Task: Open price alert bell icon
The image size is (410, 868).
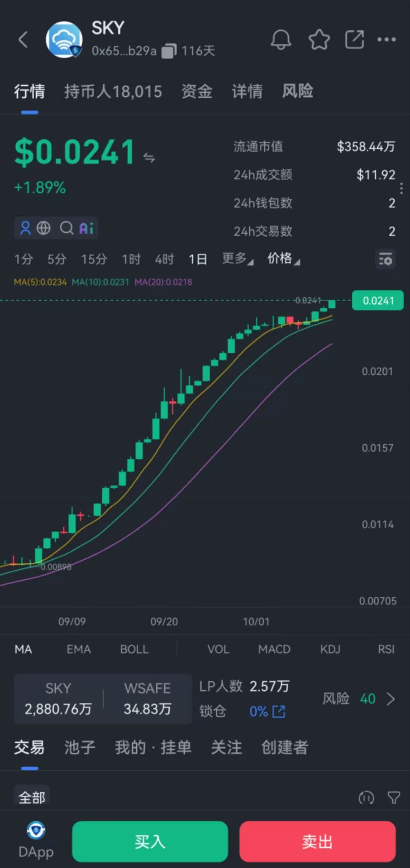Action: tap(281, 40)
